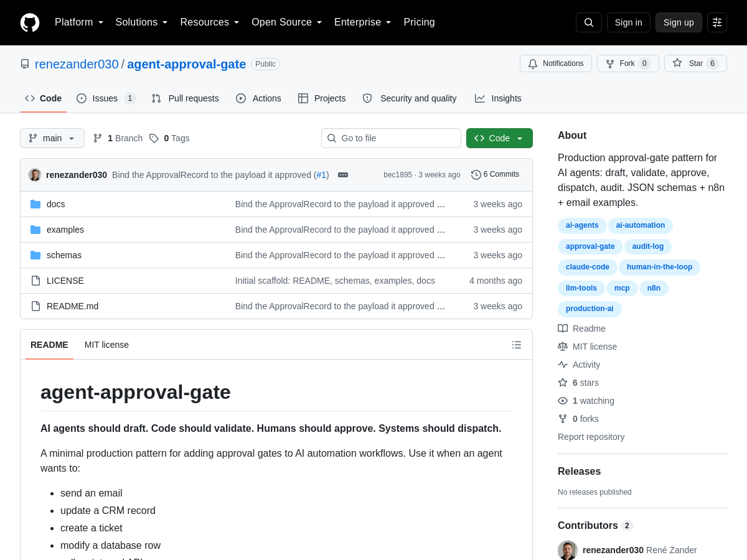
Task: Click the approval-gate topic tag
Action: 590,246
